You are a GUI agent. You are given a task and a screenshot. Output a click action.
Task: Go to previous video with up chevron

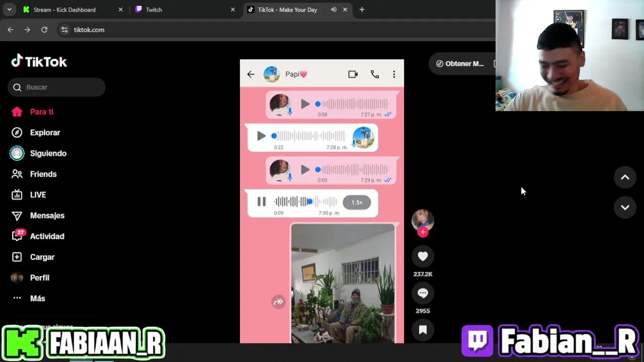625,177
